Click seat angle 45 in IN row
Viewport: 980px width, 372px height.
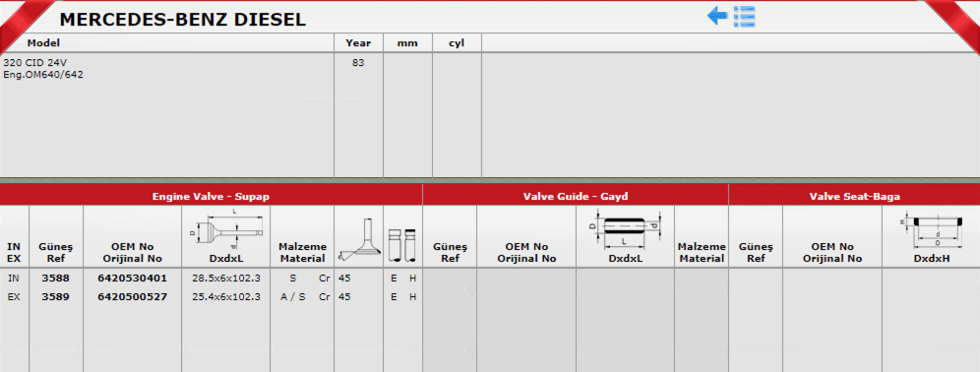click(x=344, y=279)
